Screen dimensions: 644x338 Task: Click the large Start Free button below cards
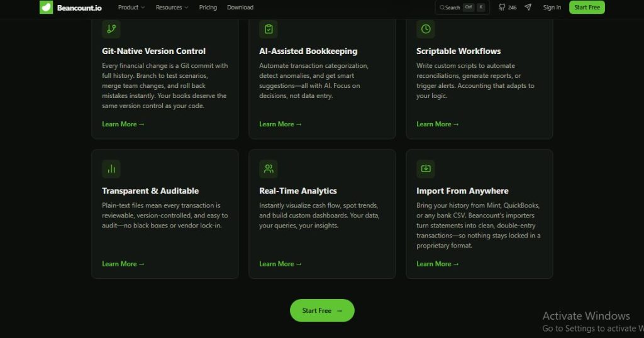pos(322,310)
